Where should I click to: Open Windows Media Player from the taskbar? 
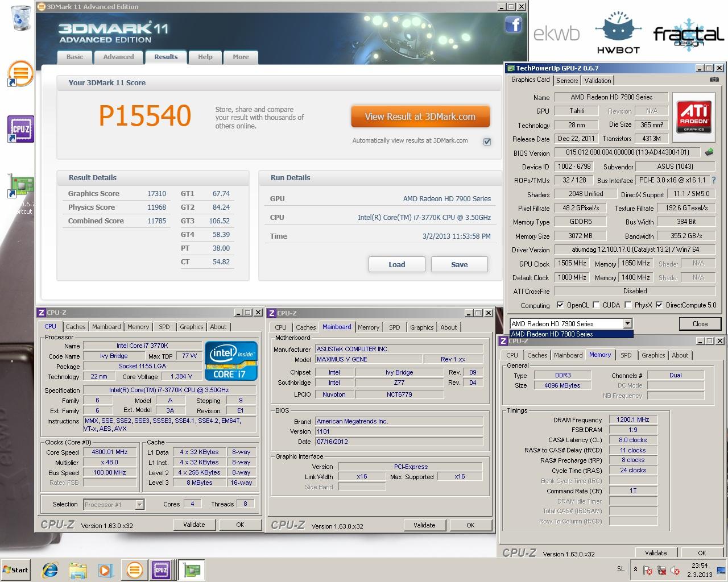tap(106, 570)
